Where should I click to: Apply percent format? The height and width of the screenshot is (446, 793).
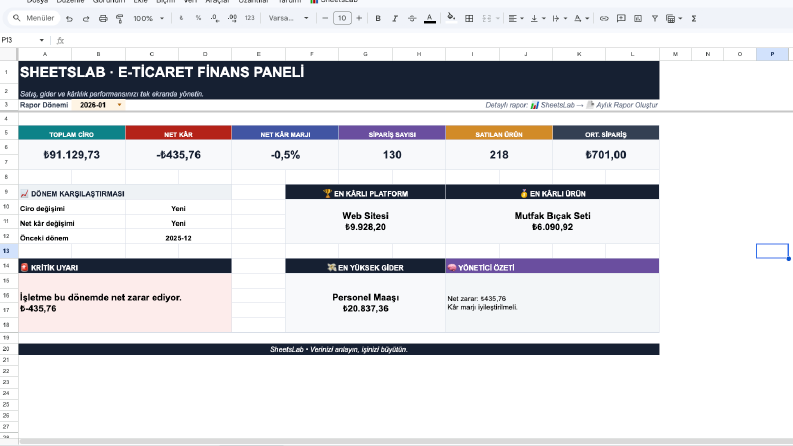pos(198,18)
